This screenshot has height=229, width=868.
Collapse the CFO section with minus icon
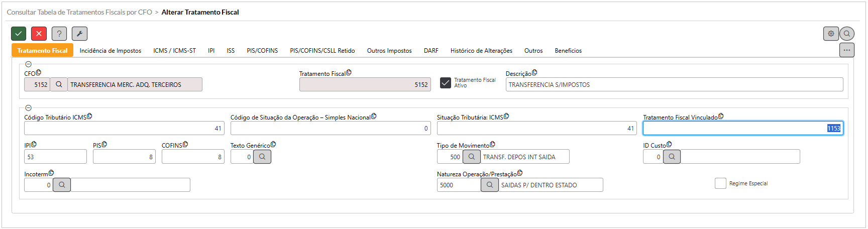[28, 64]
